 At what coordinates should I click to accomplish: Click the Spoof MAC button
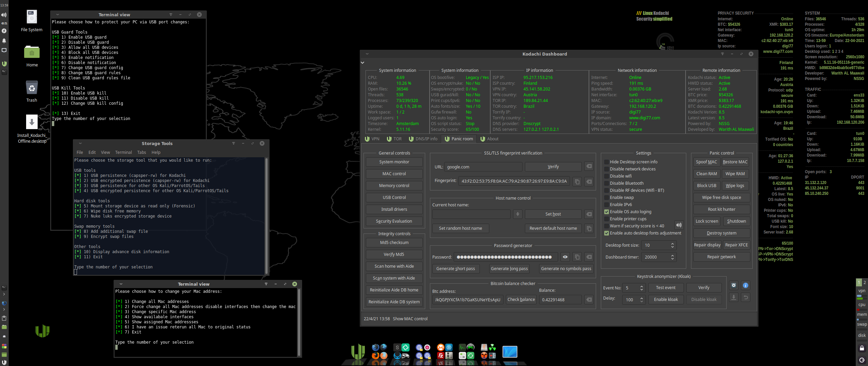click(707, 162)
